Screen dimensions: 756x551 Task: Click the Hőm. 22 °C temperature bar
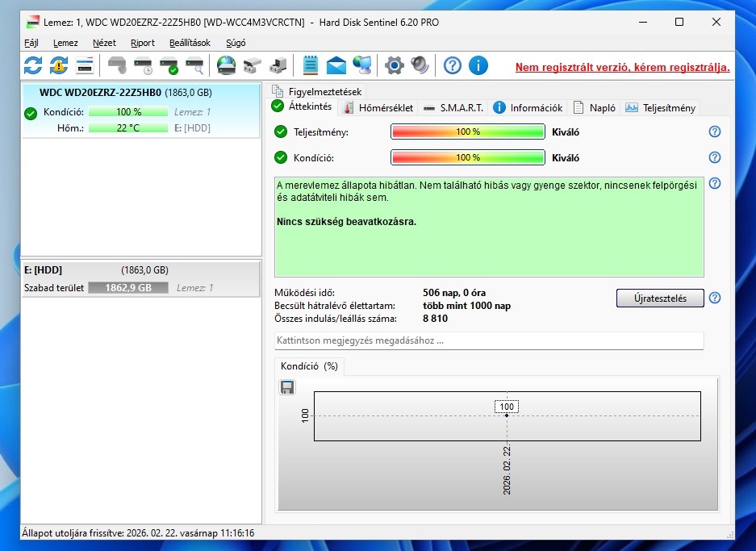(128, 127)
